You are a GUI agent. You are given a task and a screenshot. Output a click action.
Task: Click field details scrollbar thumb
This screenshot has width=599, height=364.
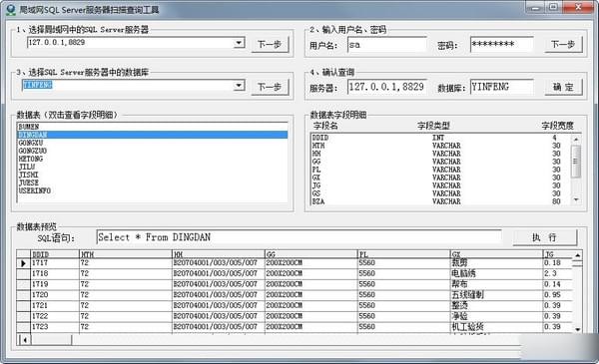click(576, 161)
